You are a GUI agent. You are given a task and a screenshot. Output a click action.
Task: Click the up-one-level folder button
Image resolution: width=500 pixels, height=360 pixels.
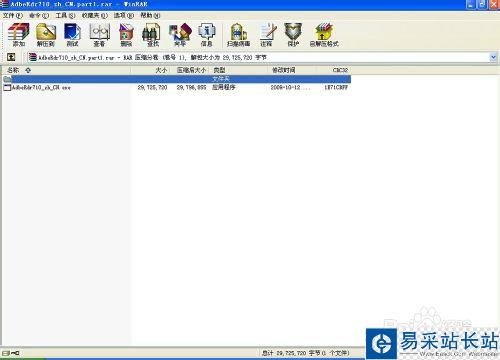click(x=11, y=57)
